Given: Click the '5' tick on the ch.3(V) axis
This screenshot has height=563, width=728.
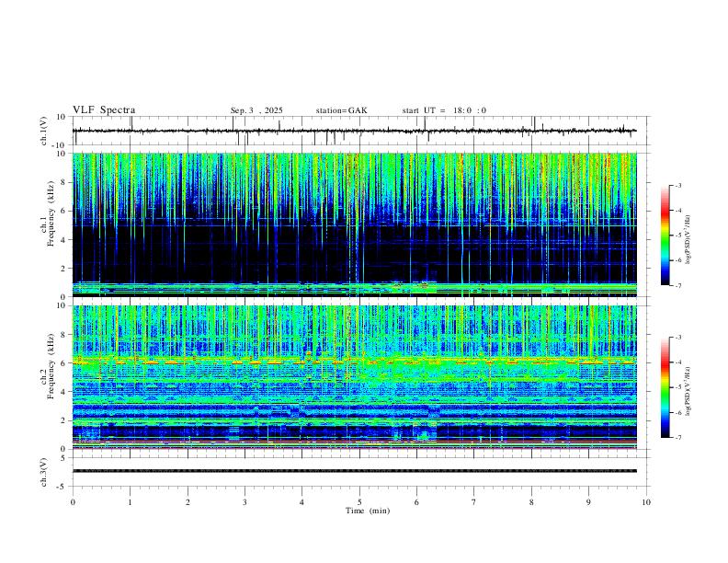Looking at the screenshot, I should click(x=64, y=458).
